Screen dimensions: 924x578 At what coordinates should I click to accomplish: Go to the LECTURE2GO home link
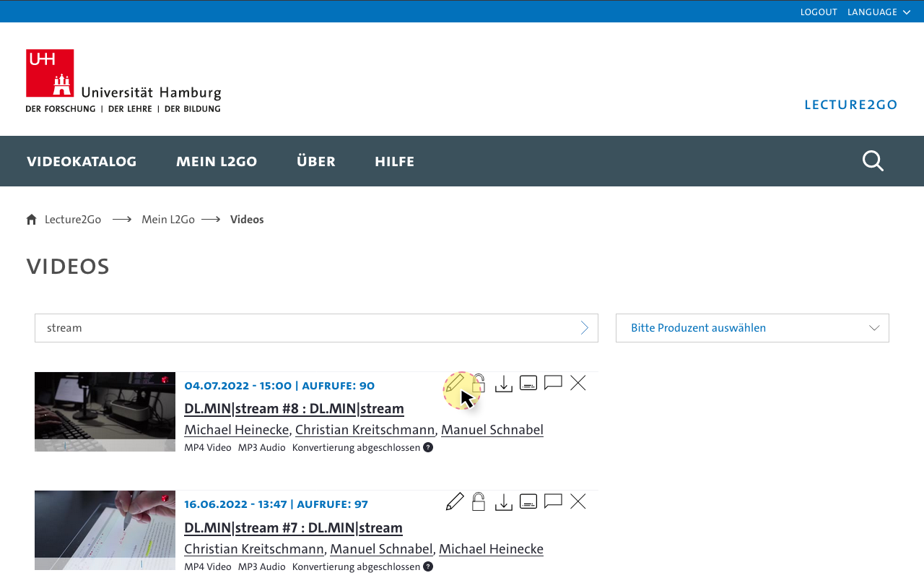(851, 104)
